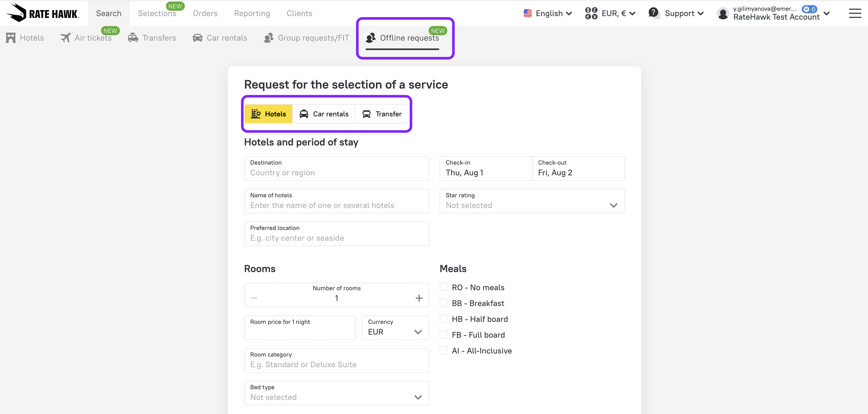Check the BB - Breakfast option

444,303
